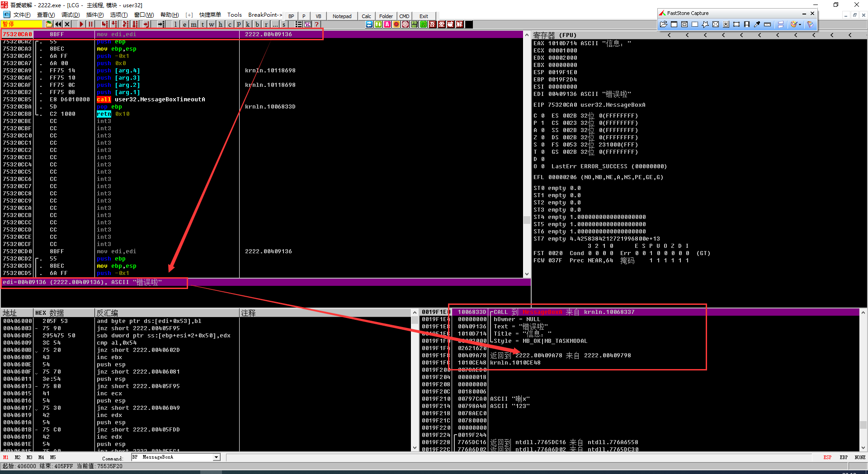Open the BreakPoint-> menu
The width and height of the screenshot is (868, 474).
coord(265,15)
